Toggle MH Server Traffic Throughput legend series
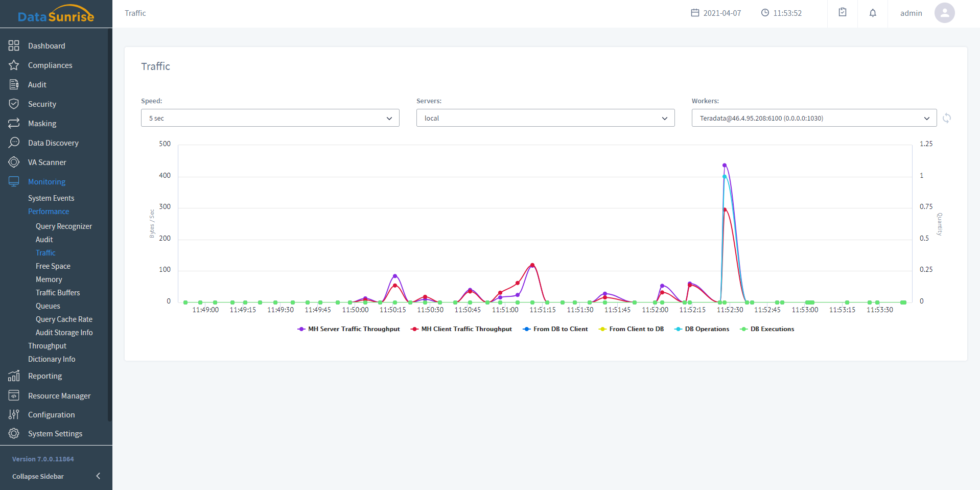The image size is (980, 490). pos(348,329)
